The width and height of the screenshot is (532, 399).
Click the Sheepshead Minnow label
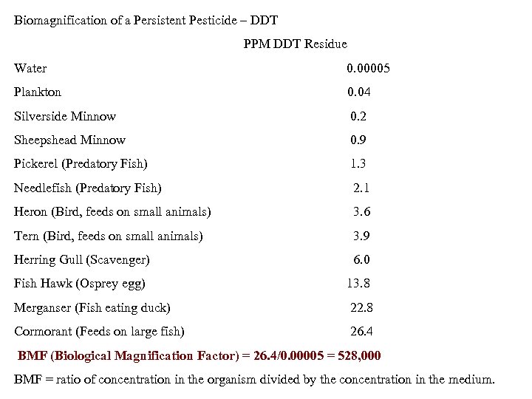pos(69,140)
